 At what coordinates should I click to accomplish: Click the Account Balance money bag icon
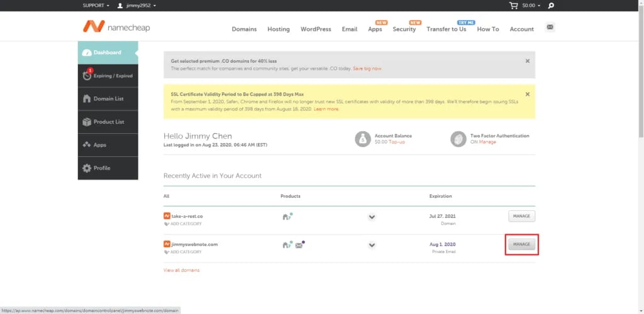point(363,139)
